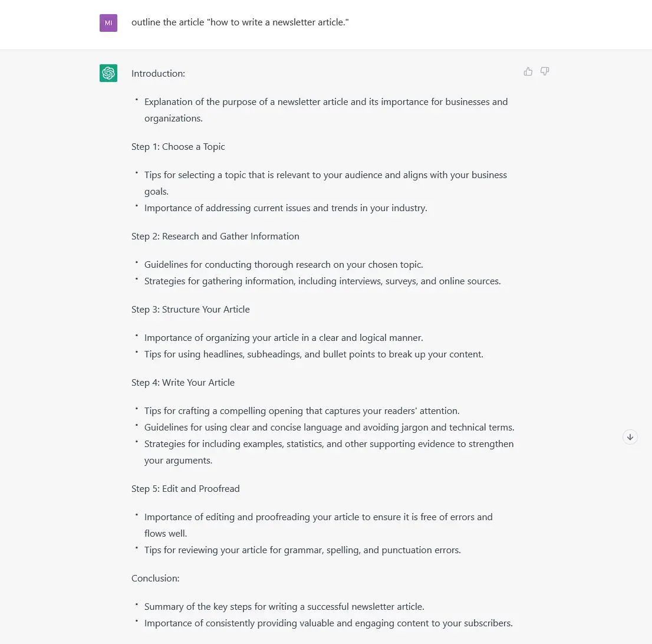
Task: Click the scroll-to-bottom arrow button
Action: click(630, 437)
